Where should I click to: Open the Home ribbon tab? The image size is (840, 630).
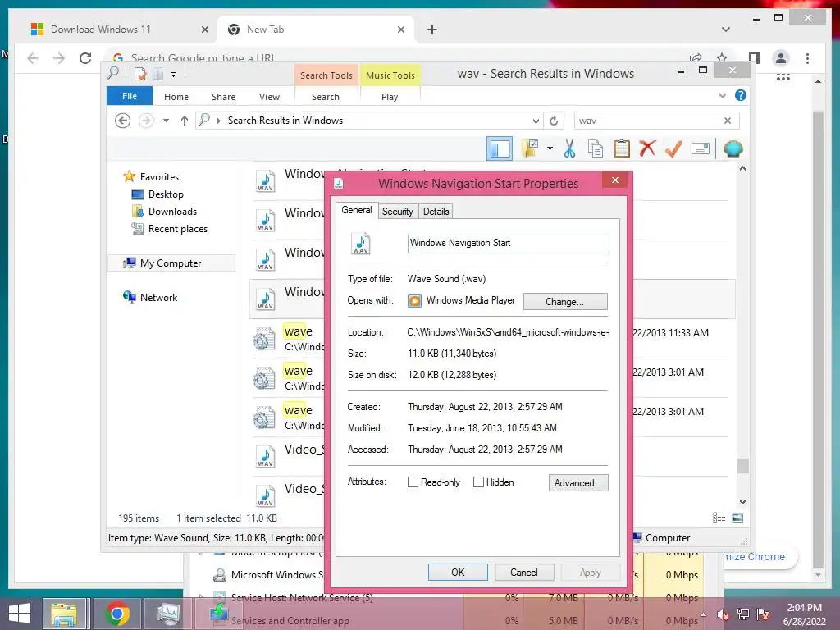coord(176,97)
